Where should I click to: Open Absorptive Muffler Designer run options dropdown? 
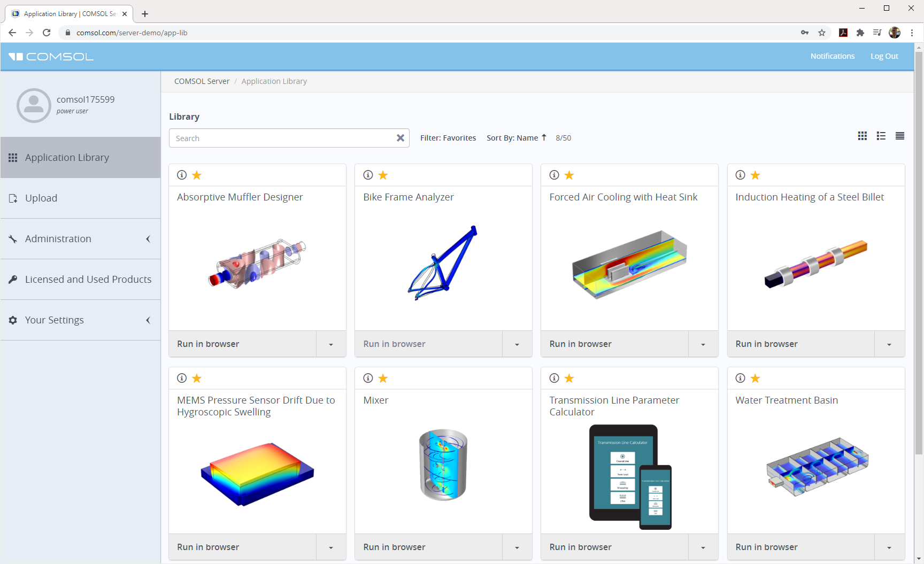(331, 344)
